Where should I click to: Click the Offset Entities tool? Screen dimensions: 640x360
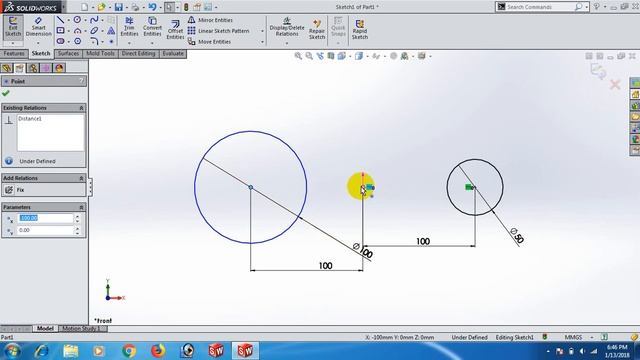click(x=176, y=30)
